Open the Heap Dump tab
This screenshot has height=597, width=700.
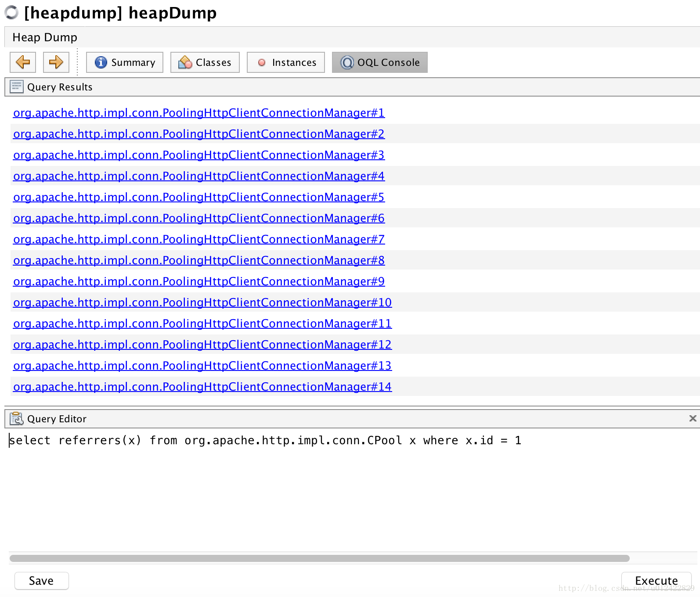(45, 37)
